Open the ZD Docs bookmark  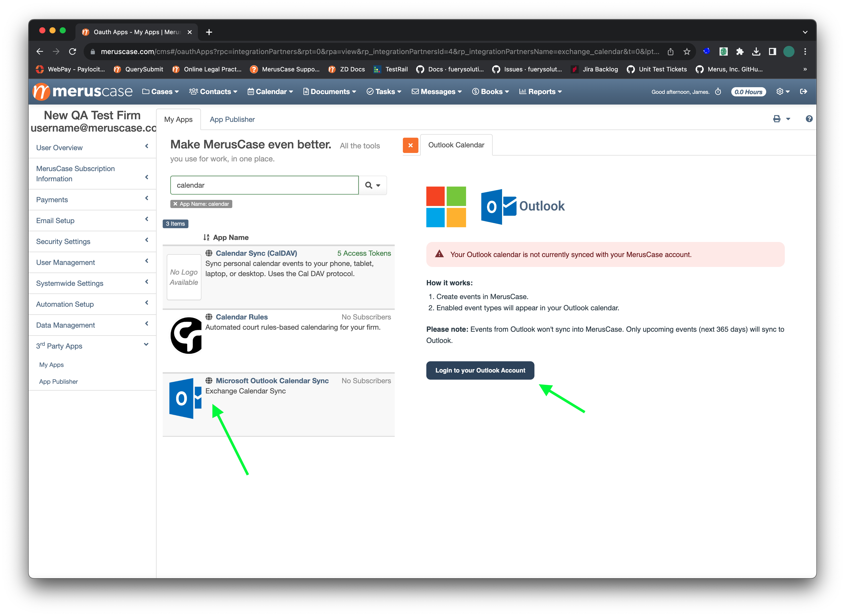347,69
